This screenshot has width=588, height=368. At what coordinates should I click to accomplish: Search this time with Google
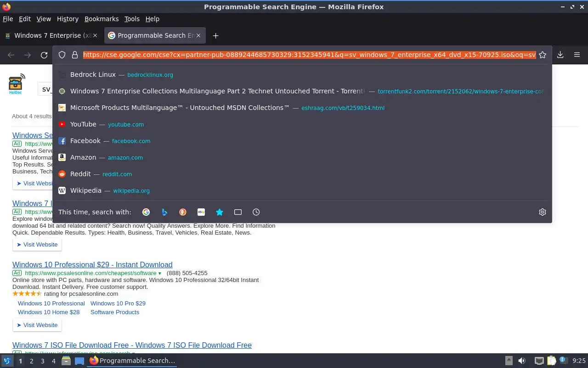coord(146,212)
